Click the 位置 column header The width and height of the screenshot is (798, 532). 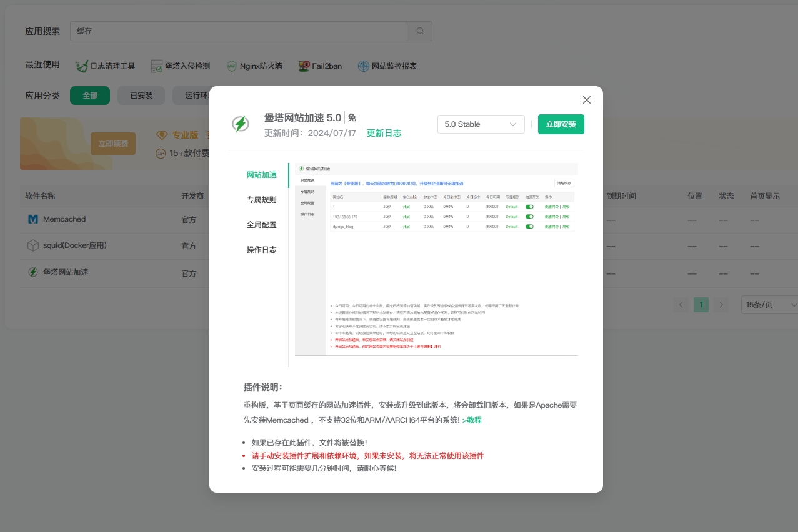(695, 196)
